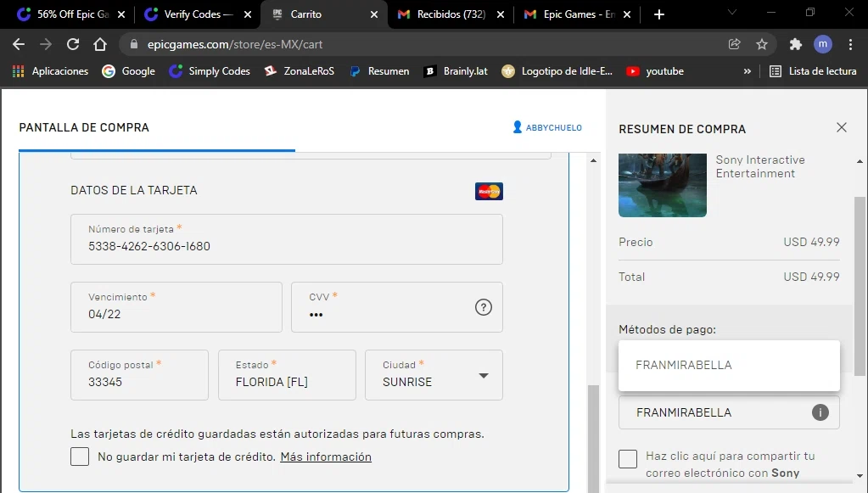The height and width of the screenshot is (493, 868).
Task: Click the Precio USD 49.99 amount
Action: (811, 242)
